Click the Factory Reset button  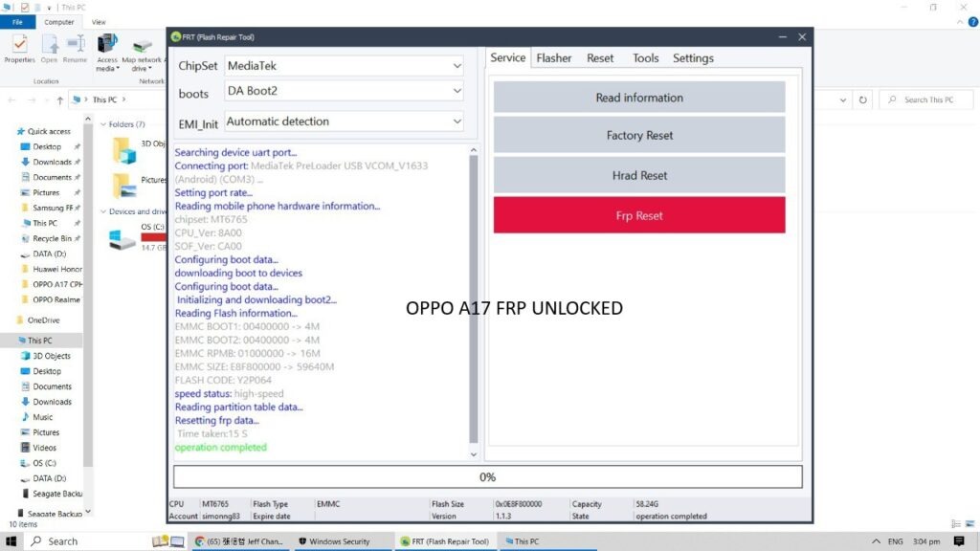click(x=639, y=136)
